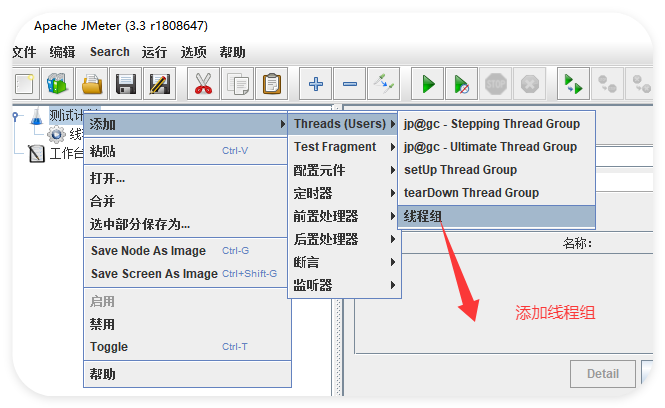Select the workbench icon in tree
This screenshot has height=408, width=665.
(36, 153)
